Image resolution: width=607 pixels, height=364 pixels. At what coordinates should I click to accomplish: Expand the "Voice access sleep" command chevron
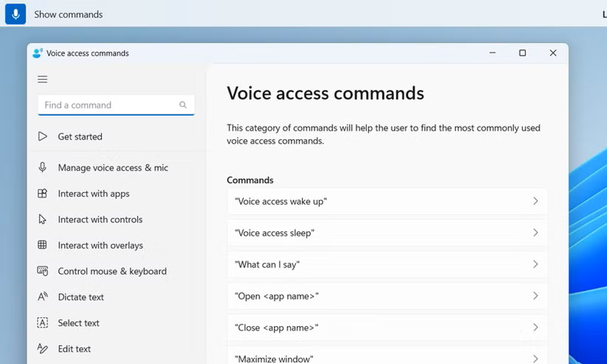535,233
